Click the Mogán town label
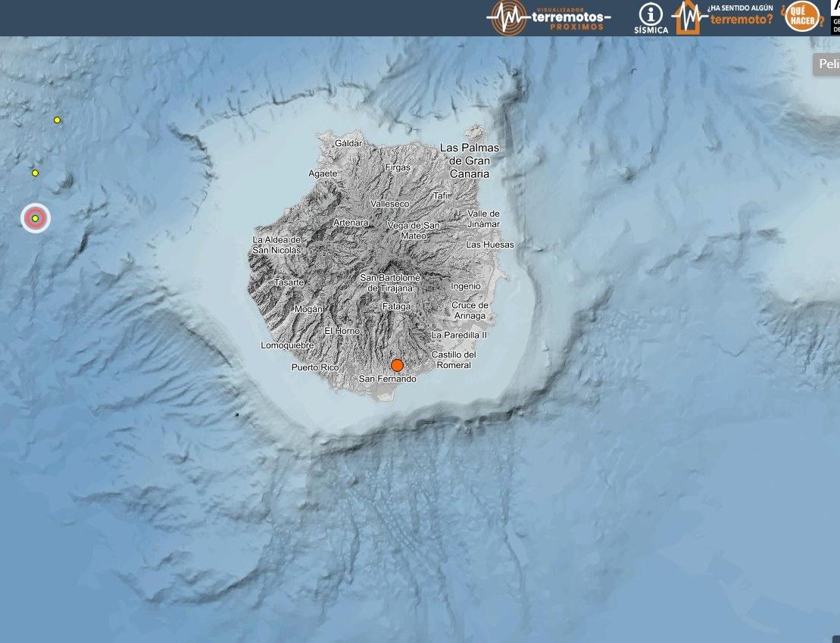The image size is (840, 643). [308, 309]
